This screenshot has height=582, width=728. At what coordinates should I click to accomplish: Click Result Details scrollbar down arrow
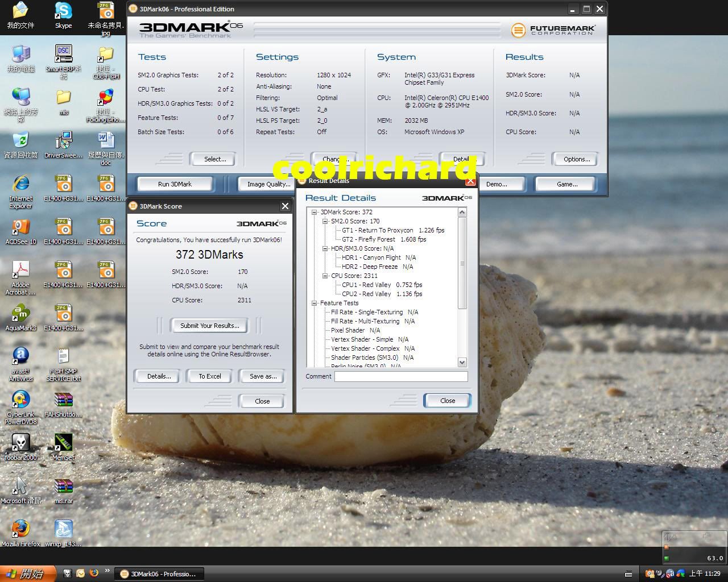pyautogui.click(x=462, y=362)
